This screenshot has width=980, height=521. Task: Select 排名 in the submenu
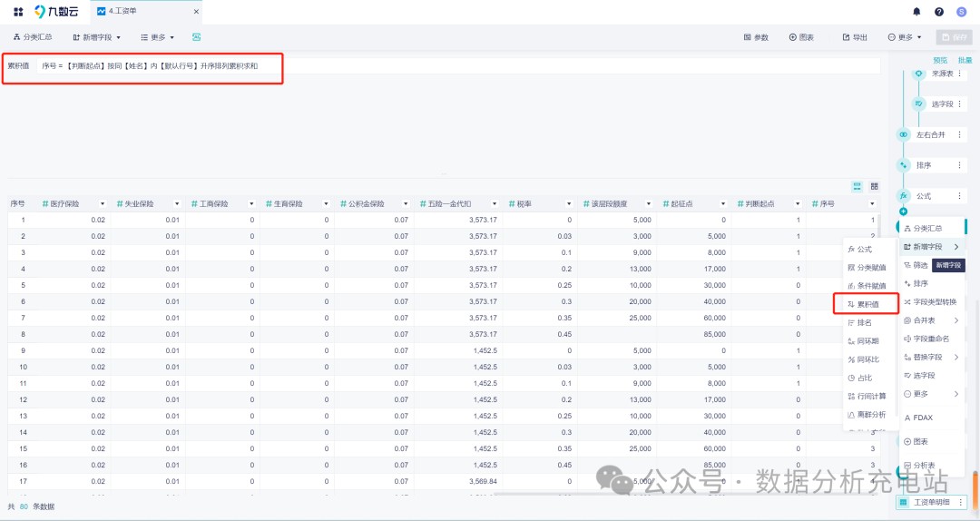tap(870, 323)
